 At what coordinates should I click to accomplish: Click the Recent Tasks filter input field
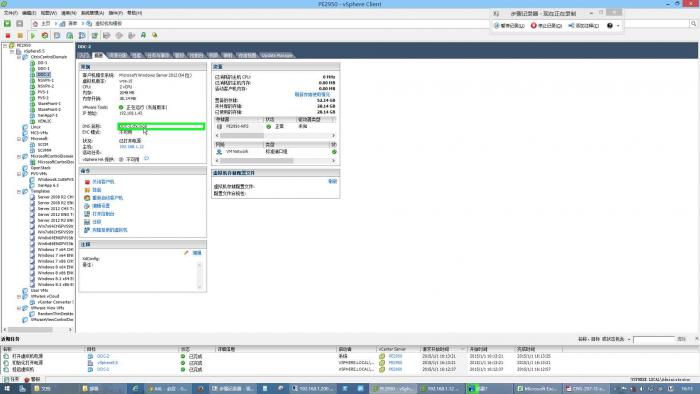[x=654, y=340]
